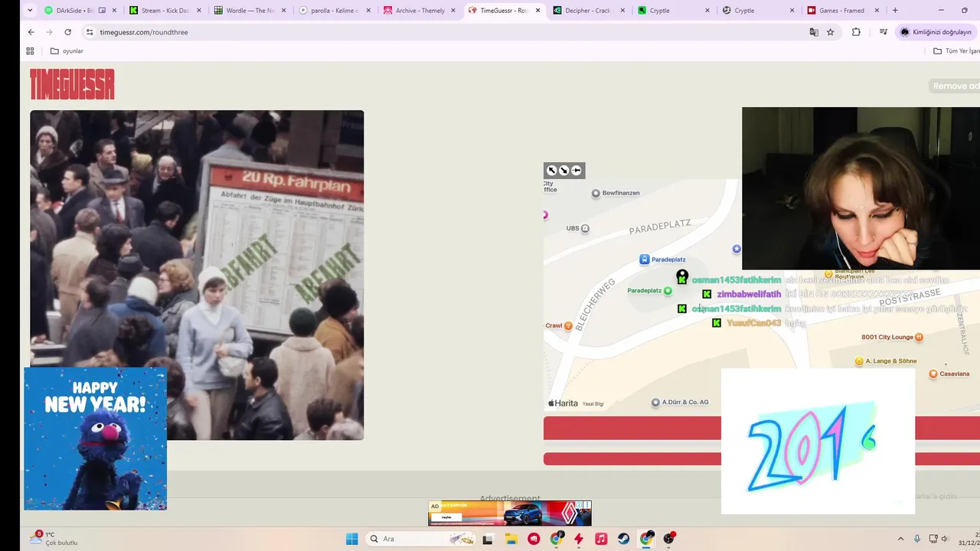Click the translate page icon
This screenshot has width=980, height=551.
[x=814, y=32]
